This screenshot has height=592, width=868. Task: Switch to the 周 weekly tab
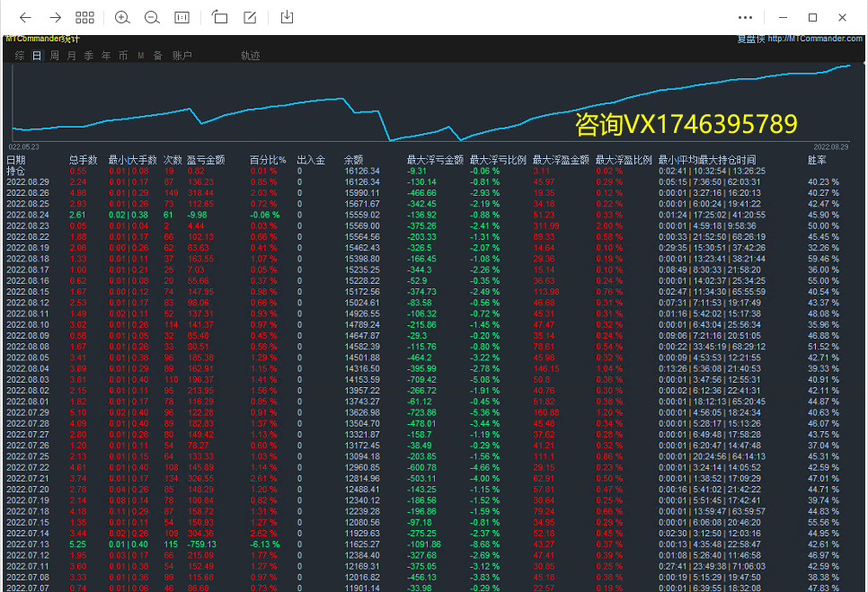[54, 56]
